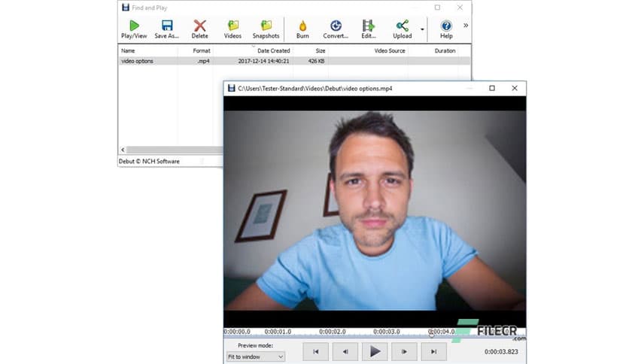
Task: Open the Preview mode dropdown
Action: coord(255,356)
